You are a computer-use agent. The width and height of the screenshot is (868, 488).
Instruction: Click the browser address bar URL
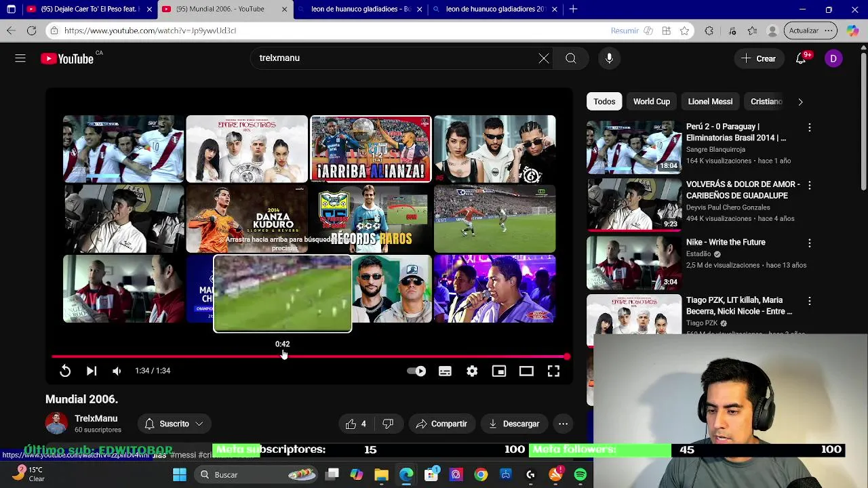[x=151, y=30]
